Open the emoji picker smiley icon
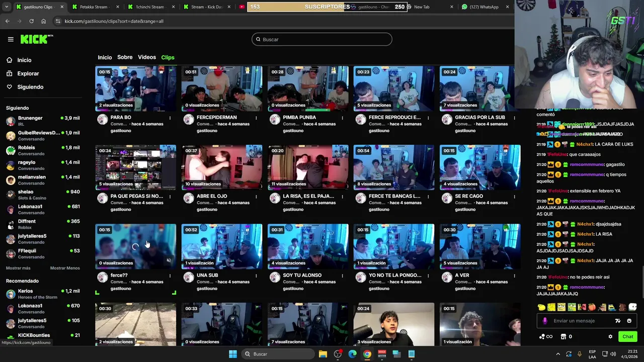644x362 pixels. [629, 321]
